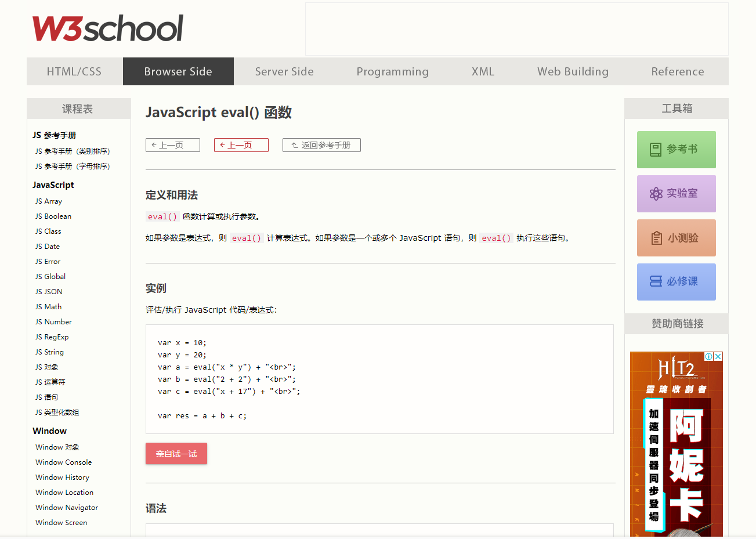Viewport: 756px width, 539px height.
Task: Open the JS Array sidebar link
Action: (48, 201)
